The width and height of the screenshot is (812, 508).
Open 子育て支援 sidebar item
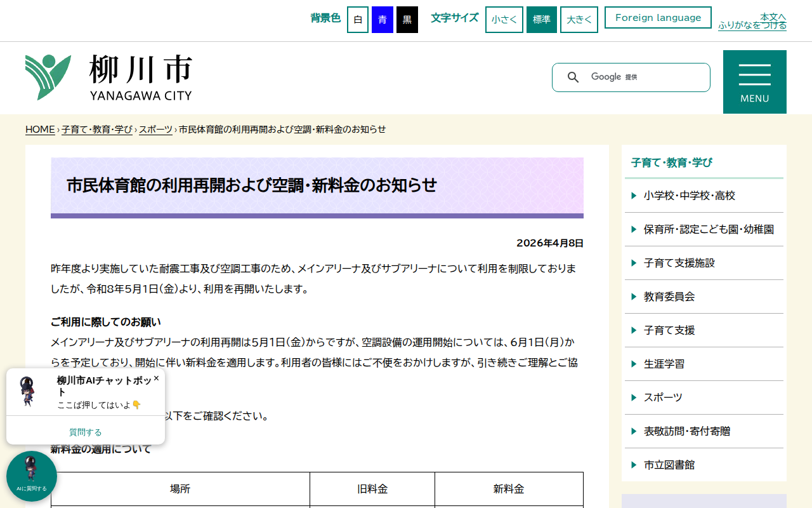point(704,330)
